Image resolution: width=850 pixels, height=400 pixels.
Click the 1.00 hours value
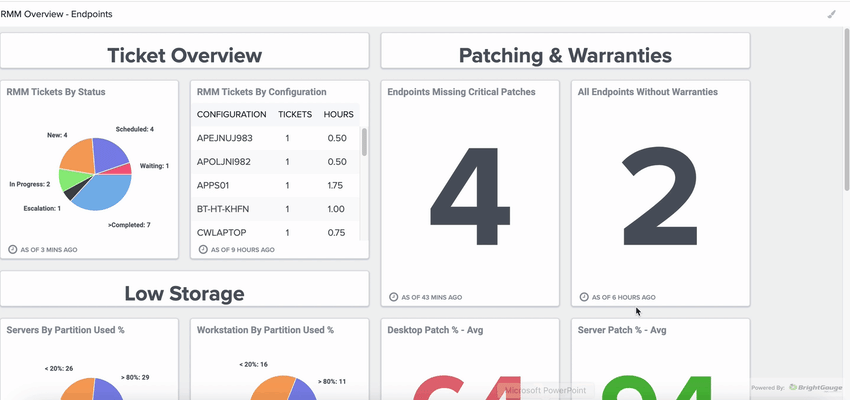pyautogui.click(x=337, y=209)
